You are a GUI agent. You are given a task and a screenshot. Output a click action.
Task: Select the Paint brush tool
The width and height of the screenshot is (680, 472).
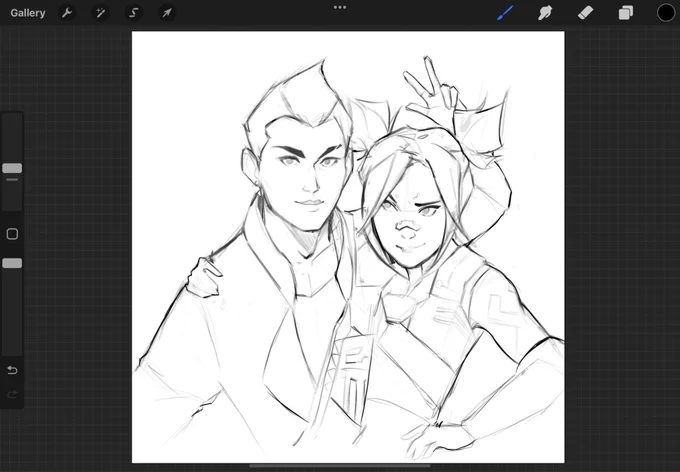coord(505,13)
